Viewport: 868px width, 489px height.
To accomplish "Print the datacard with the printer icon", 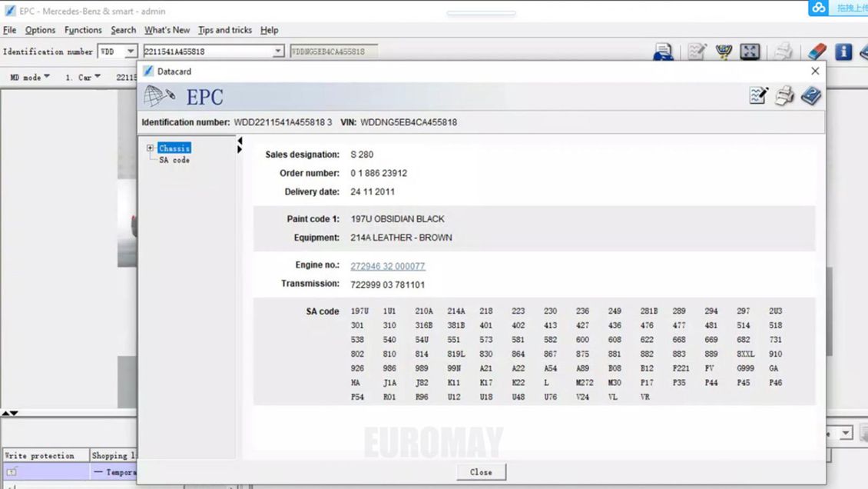I will click(784, 96).
